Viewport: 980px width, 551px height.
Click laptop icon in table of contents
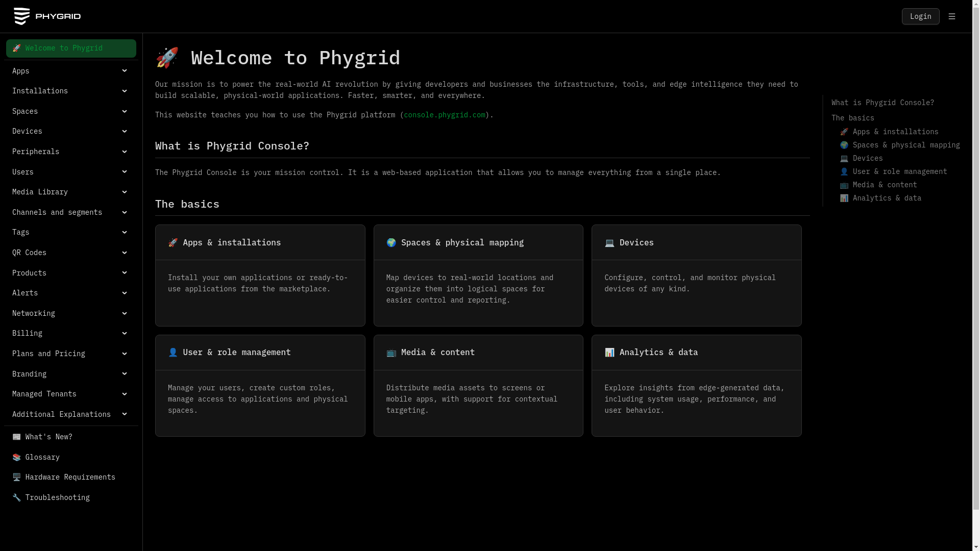pyautogui.click(x=844, y=158)
